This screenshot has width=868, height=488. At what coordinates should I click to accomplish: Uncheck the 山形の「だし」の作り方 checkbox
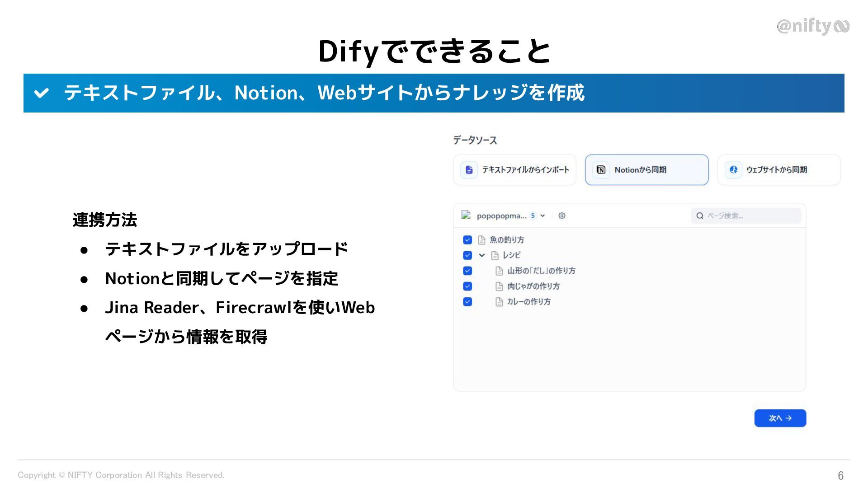pyautogui.click(x=467, y=271)
